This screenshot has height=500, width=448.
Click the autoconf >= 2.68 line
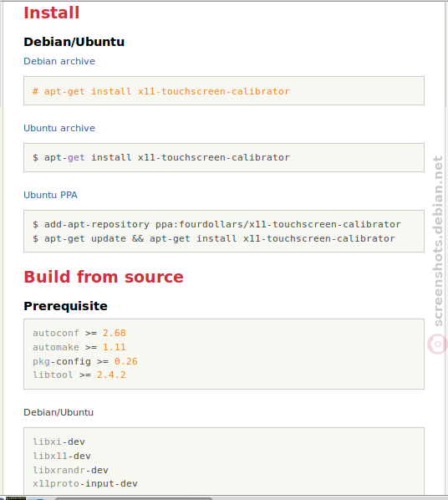(79, 333)
